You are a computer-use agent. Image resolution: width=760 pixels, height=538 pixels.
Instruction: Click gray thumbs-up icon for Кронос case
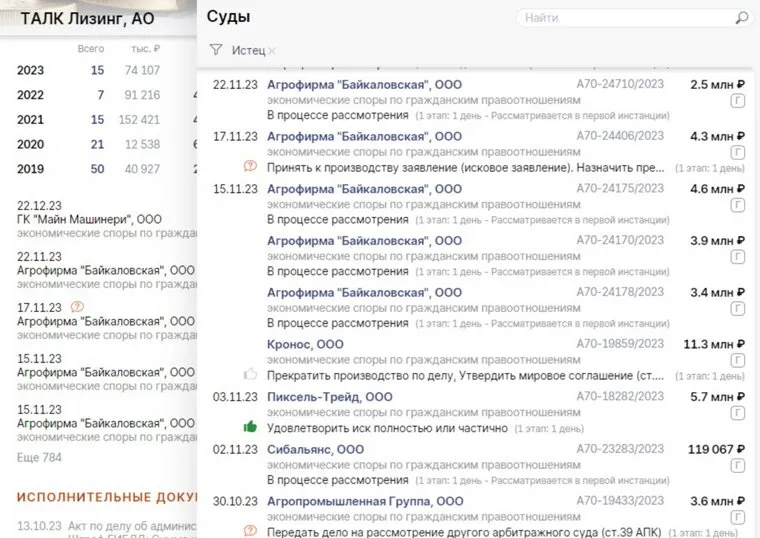click(250, 375)
